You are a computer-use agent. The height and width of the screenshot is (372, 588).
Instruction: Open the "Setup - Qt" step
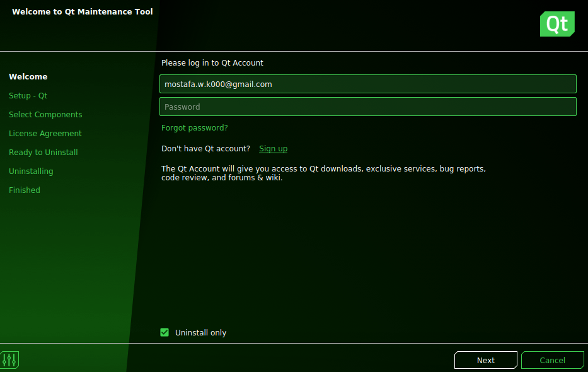(29, 95)
